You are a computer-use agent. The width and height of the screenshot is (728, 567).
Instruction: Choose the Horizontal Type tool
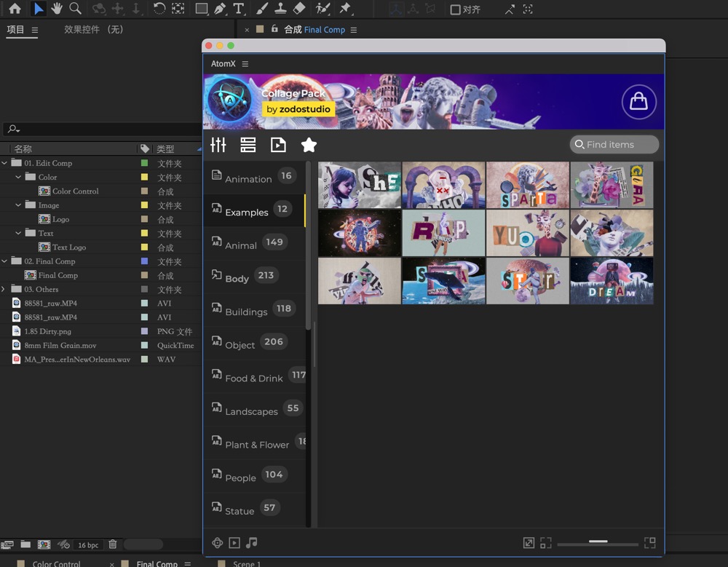[x=239, y=9]
